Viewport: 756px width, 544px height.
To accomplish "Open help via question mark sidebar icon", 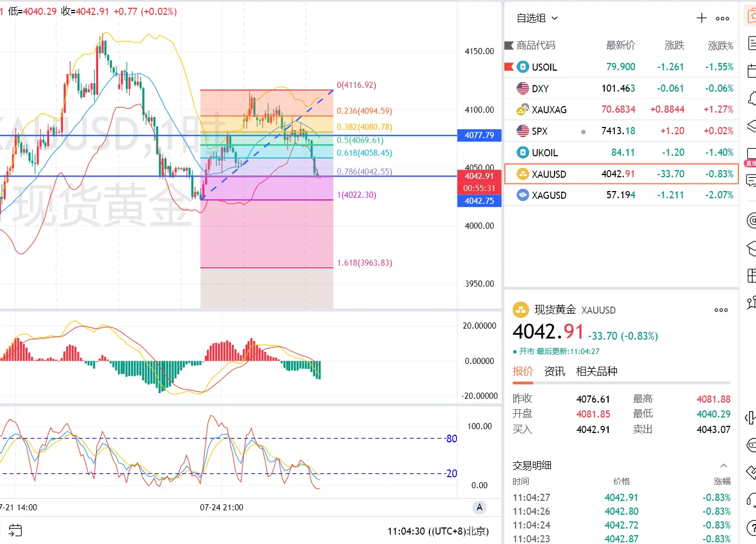I will click(x=751, y=527).
